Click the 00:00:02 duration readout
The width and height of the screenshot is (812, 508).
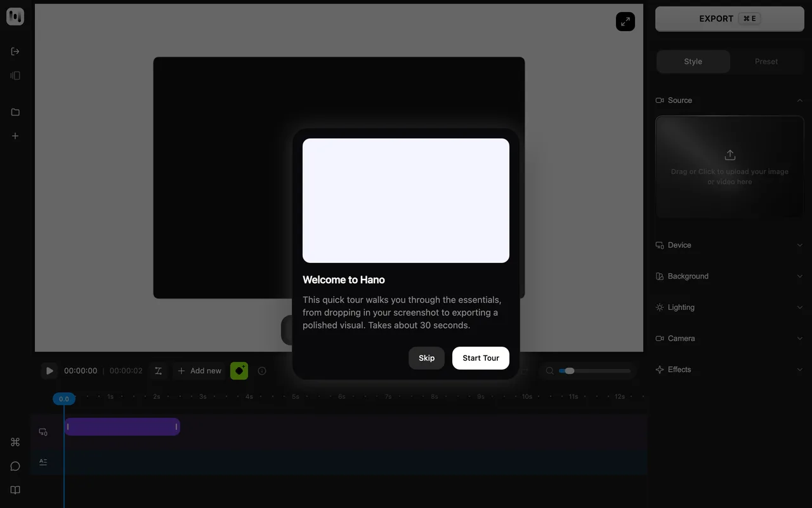pyautogui.click(x=126, y=371)
